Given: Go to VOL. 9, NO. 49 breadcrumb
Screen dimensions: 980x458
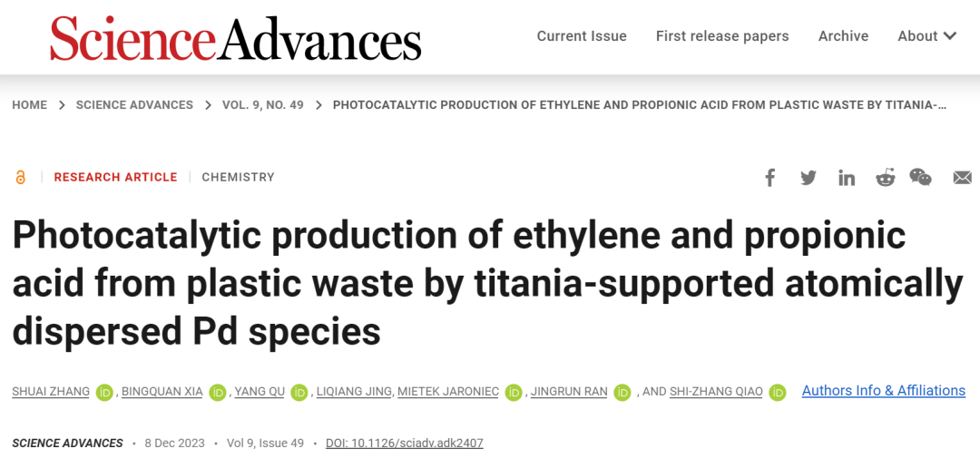Looking at the screenshot, I should [x=262, y=105].
